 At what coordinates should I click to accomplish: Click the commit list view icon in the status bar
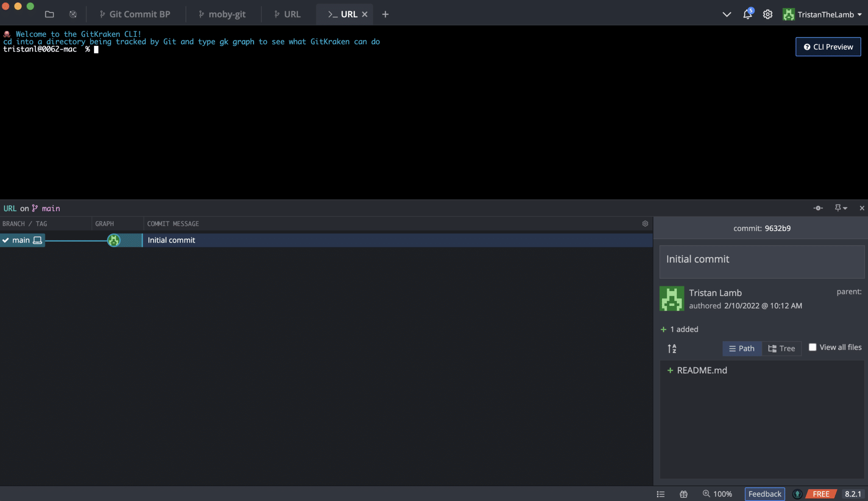(660, 494)
